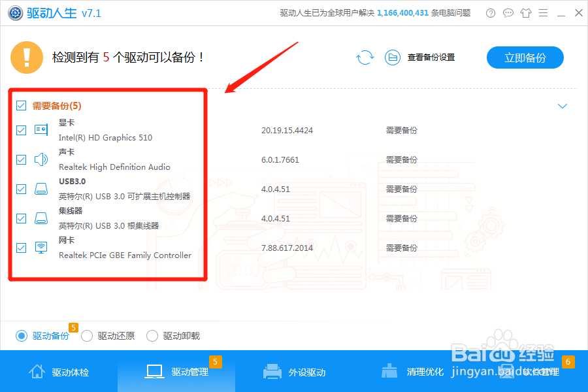Open the help question mark icon
Screen dimensions: 588x392
pos(491,13)
